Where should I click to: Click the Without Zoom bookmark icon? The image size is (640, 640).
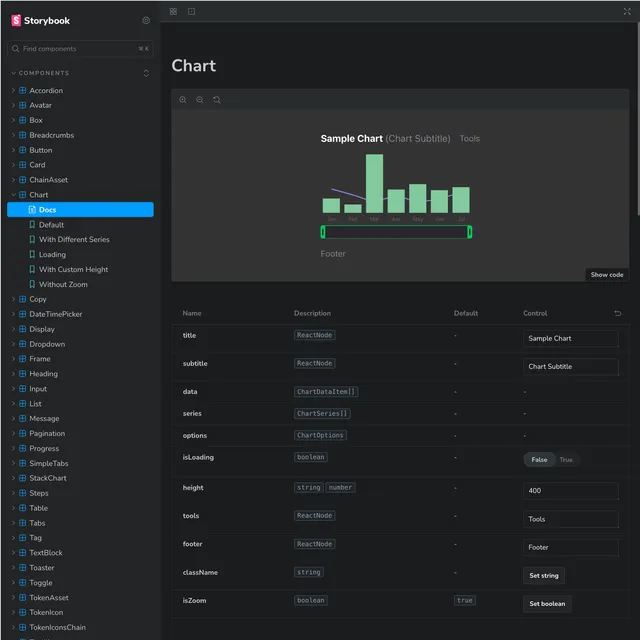(32, 284)
